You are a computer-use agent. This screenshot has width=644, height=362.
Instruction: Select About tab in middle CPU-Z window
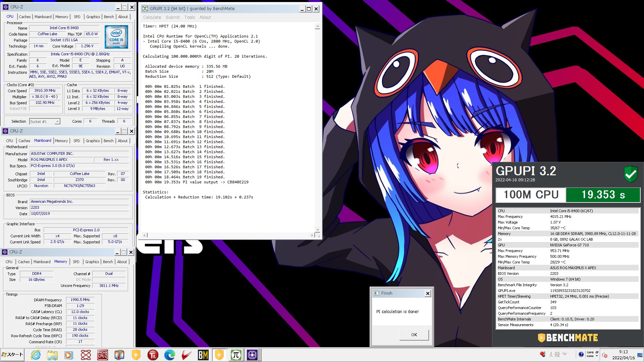pyautogui.click(x=123, y=141)
